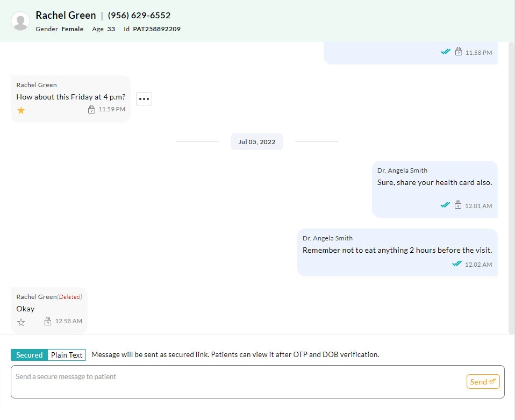
Task: Switch to Plain Text mode
Action: [66, 355]
